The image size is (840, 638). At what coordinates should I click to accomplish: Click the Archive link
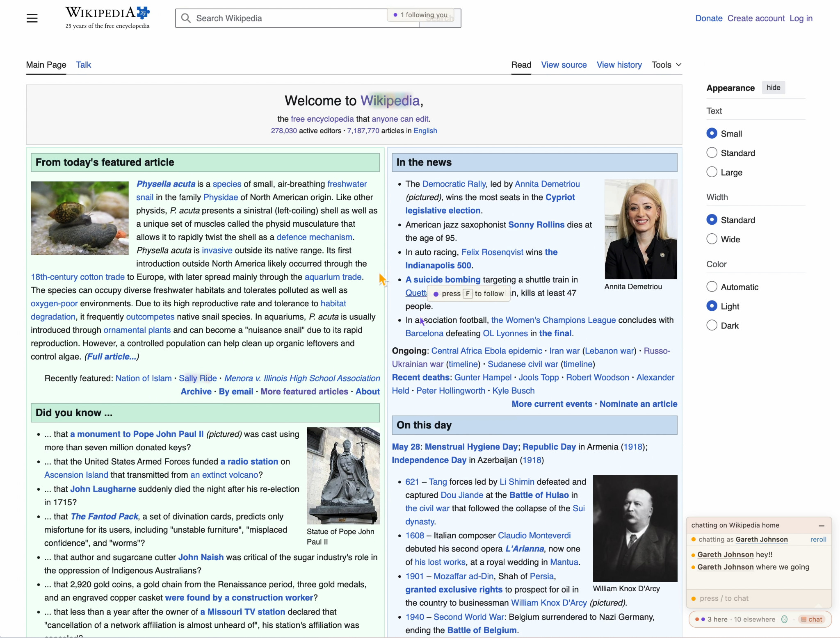196,391
